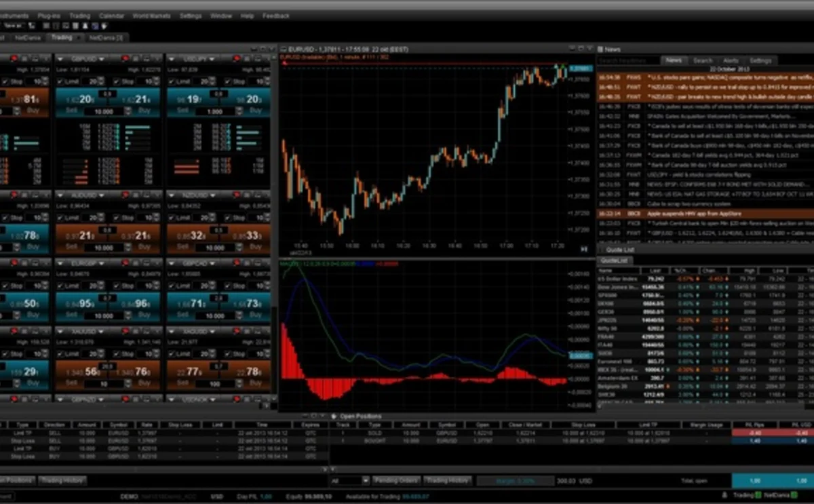Expand the USDJPY pair dropdown arrow

pos(211,58)
